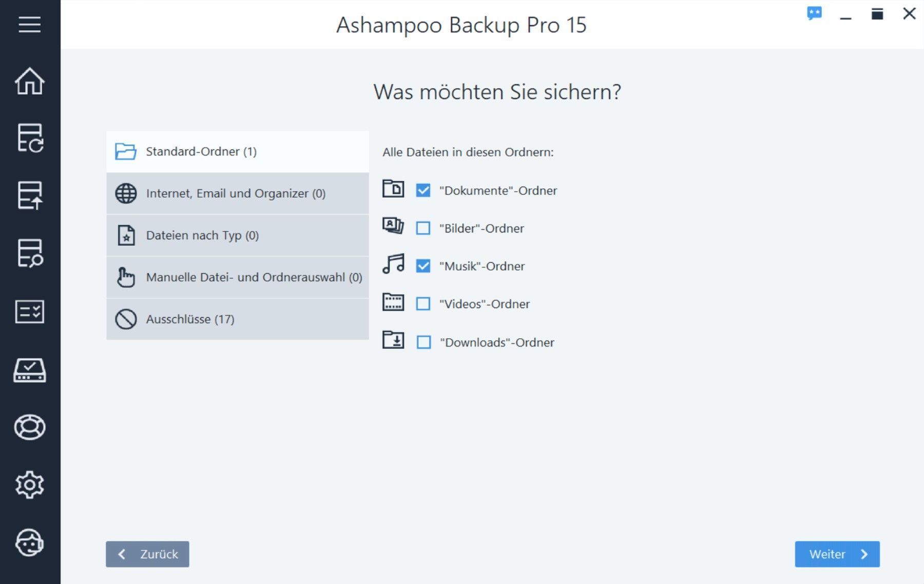Viewport: 924px width, 584px height.
Task: Open the browse backup search icon
Action: pos(30,253)
